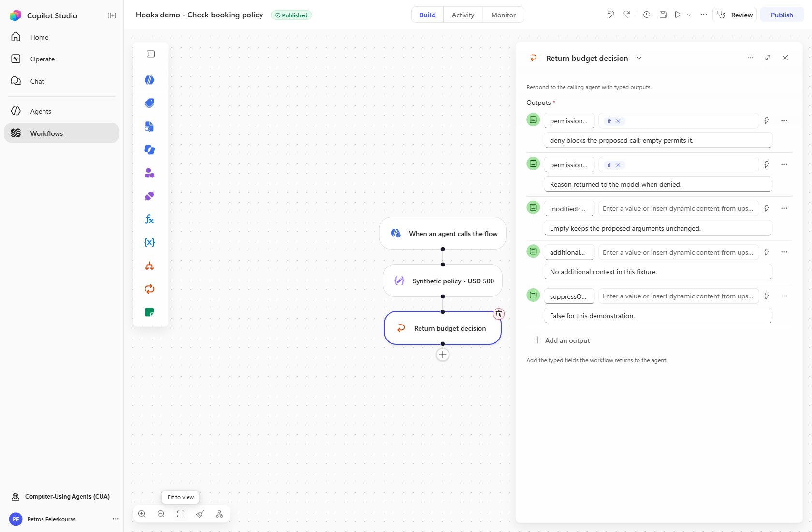Click the redo arrow icon
Screen dimensions: 812x532
pos(627,15)
